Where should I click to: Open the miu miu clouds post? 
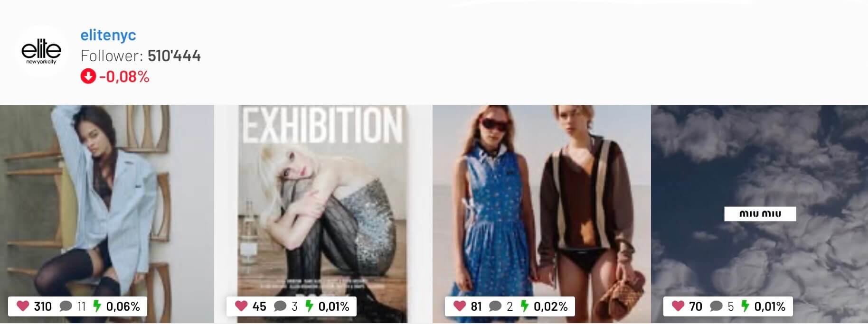759,214
